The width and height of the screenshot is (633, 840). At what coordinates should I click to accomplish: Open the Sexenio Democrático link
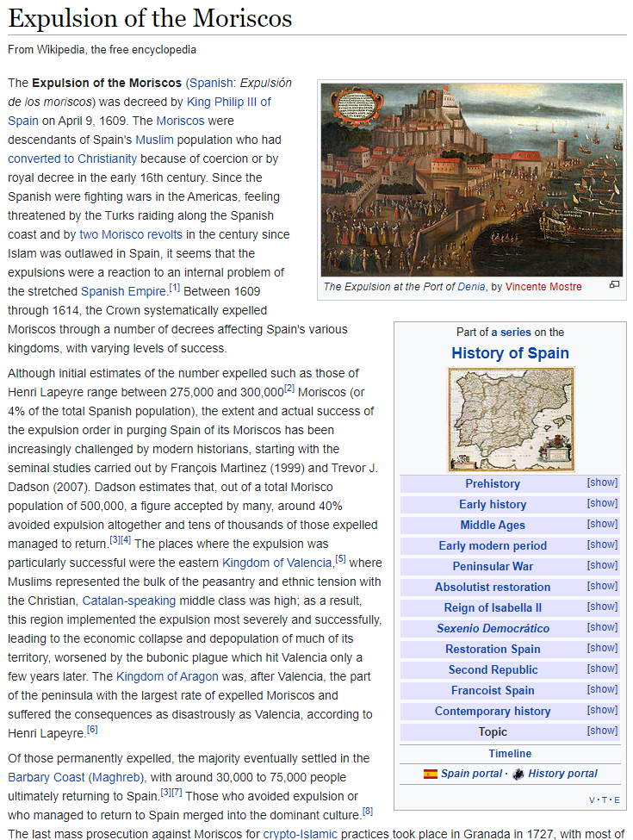493,628
